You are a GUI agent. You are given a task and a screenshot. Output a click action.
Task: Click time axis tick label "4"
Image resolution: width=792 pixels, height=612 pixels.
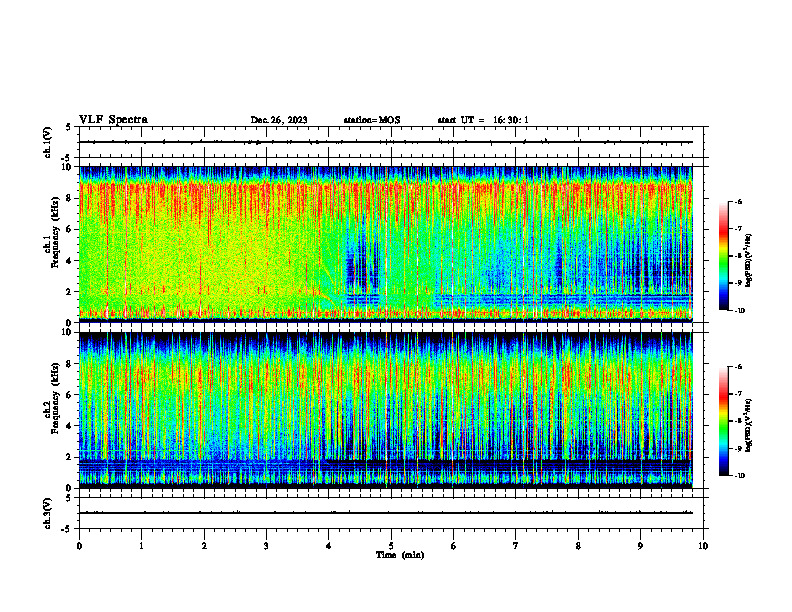point(329,546)
